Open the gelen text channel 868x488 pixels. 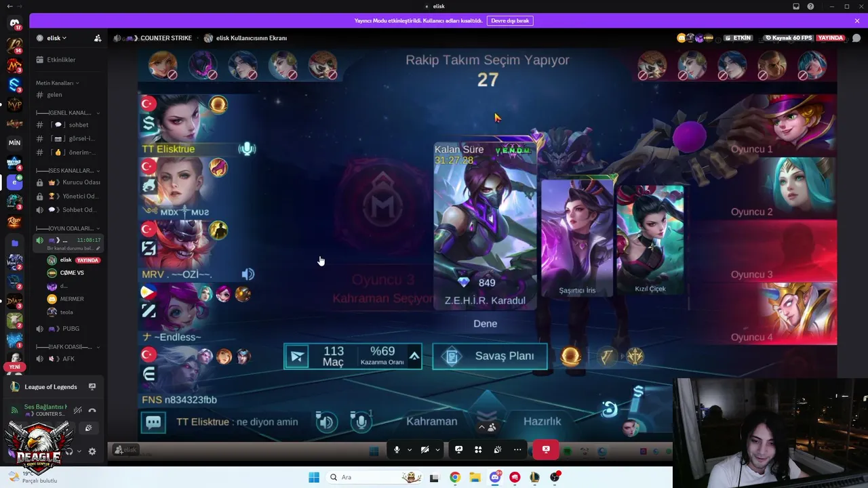click(x=68, y=94)
